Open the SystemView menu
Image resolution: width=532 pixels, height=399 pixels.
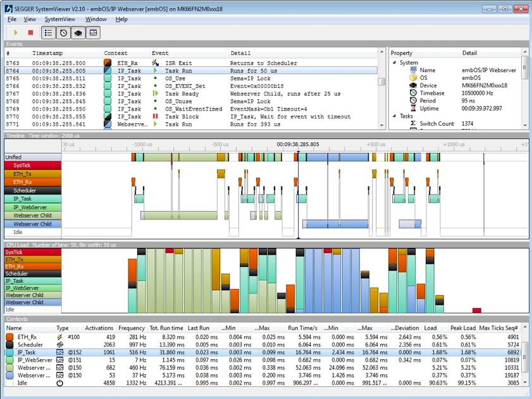(x=59, y=19)
